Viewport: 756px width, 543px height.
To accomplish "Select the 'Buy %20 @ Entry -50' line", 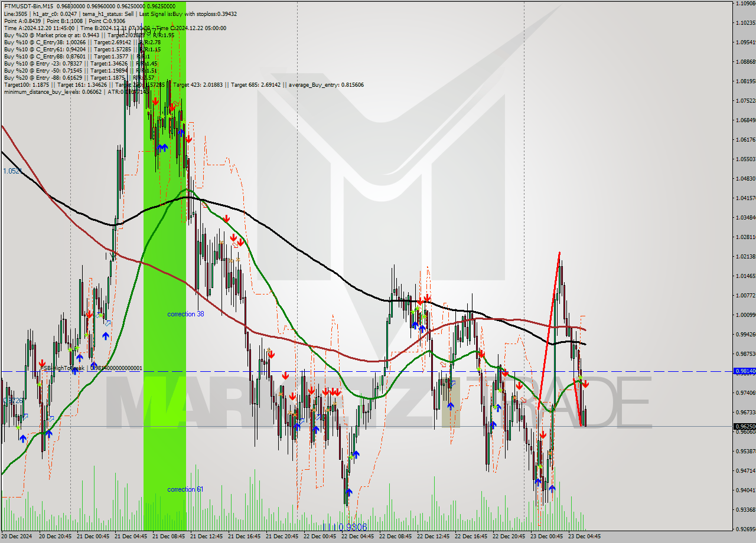I will click(80, 70).
